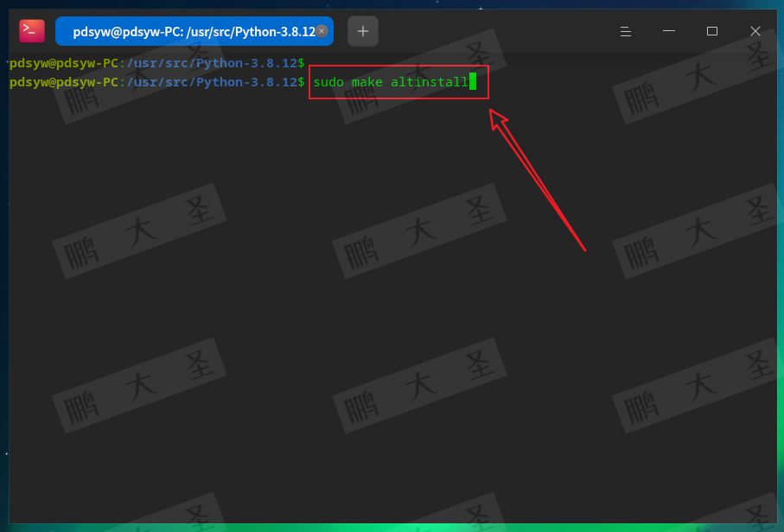Click the terminal emulator logo icon
Screen dimensions: 784x532
[31, 30]
